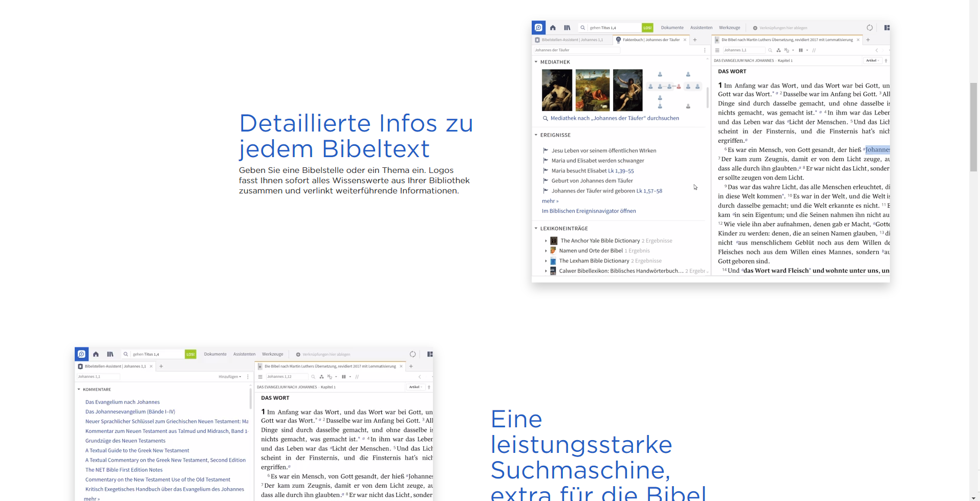Click Logos app logo in upper Faktenbuch screenshot
Viewport: 980px width, 501px height.
(538, 28)
